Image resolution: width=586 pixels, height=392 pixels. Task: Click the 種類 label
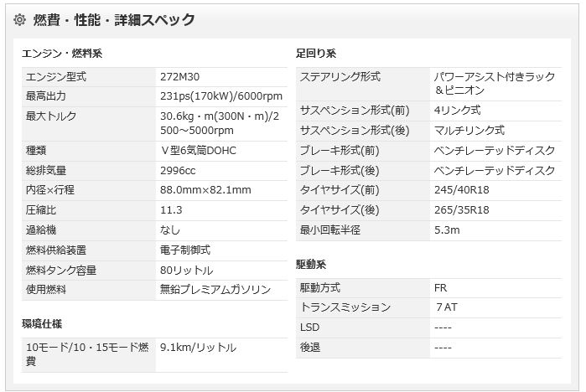click(36, 151)
